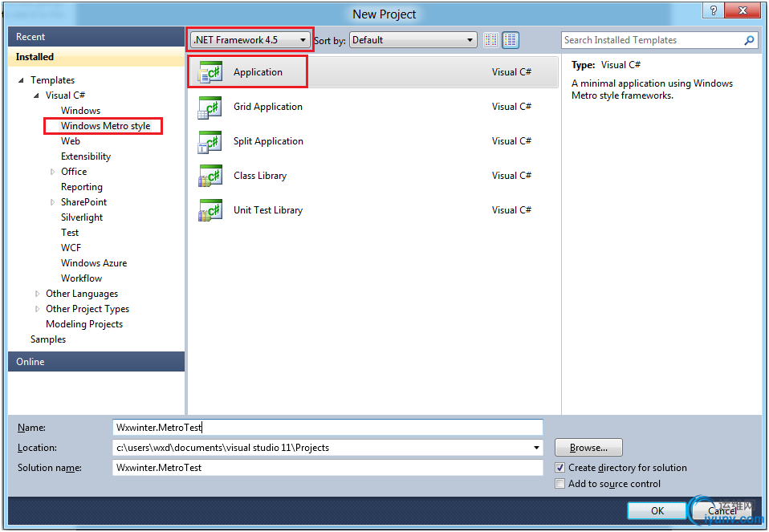The width and height of the screenshot is (769, 532).
Task: Select the Extensibility category
Action: (x=86, y=156)
